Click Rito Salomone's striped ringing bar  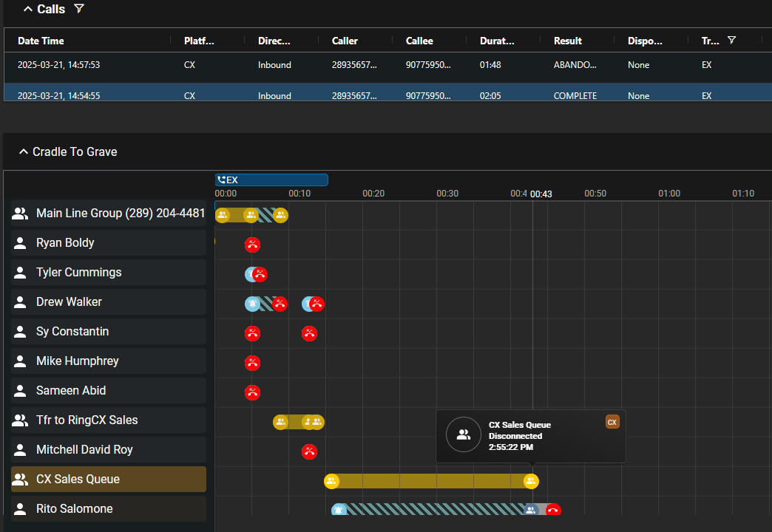(x=434, y=509)
